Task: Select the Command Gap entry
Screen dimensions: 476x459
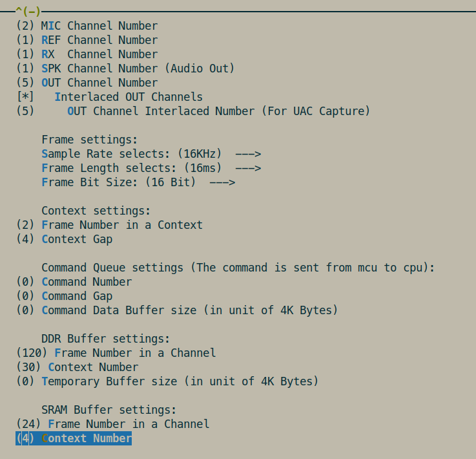Action: [x=65, y=296]
